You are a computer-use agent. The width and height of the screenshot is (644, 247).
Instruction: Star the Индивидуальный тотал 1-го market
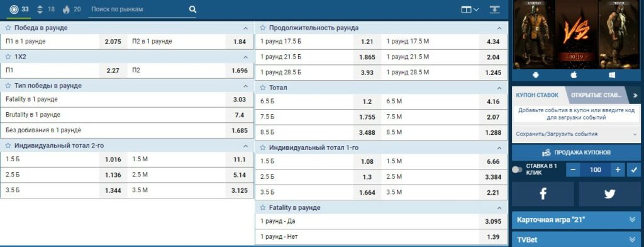point(263,147)
